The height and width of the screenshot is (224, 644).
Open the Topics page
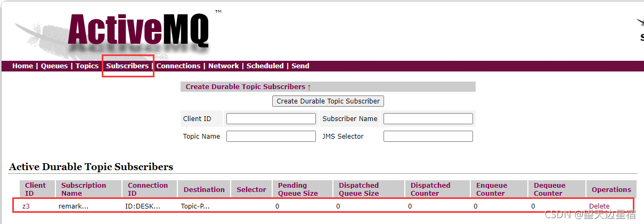click(x=87, y=66)
